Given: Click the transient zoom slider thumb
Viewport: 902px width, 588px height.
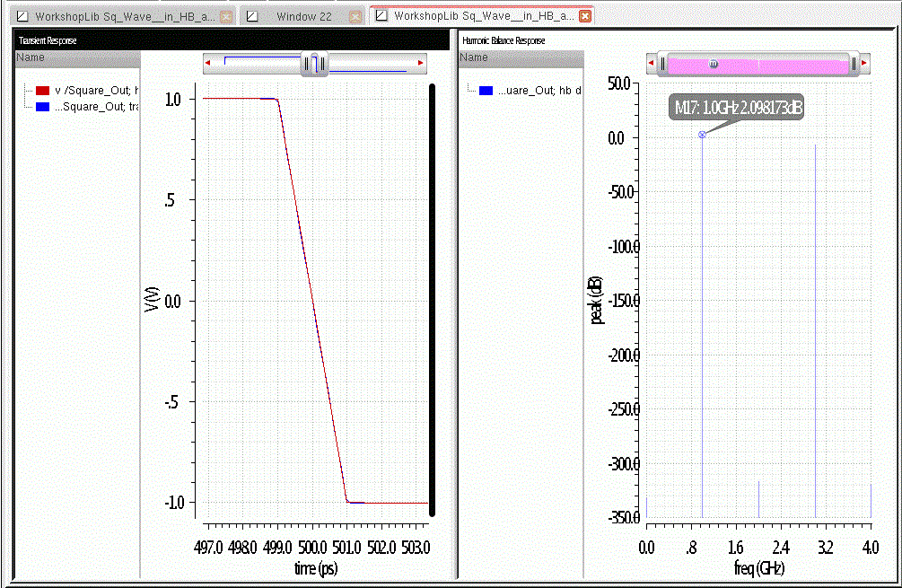Looking at the screenshot, I should [314, 63].
